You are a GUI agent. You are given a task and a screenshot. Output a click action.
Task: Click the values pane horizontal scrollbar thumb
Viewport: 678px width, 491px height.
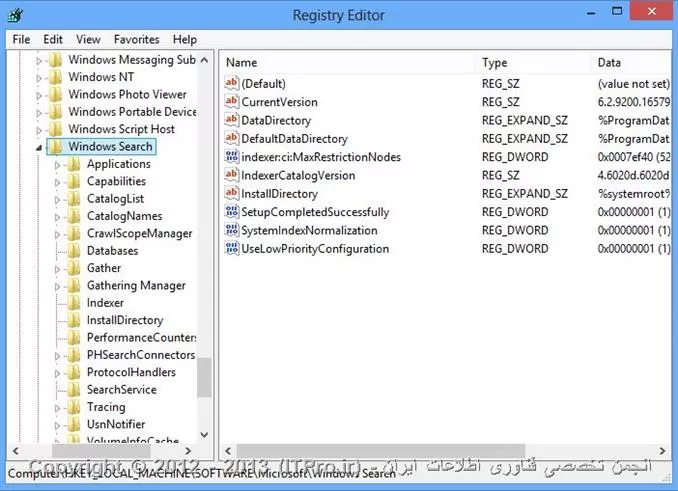pos(381,451)
